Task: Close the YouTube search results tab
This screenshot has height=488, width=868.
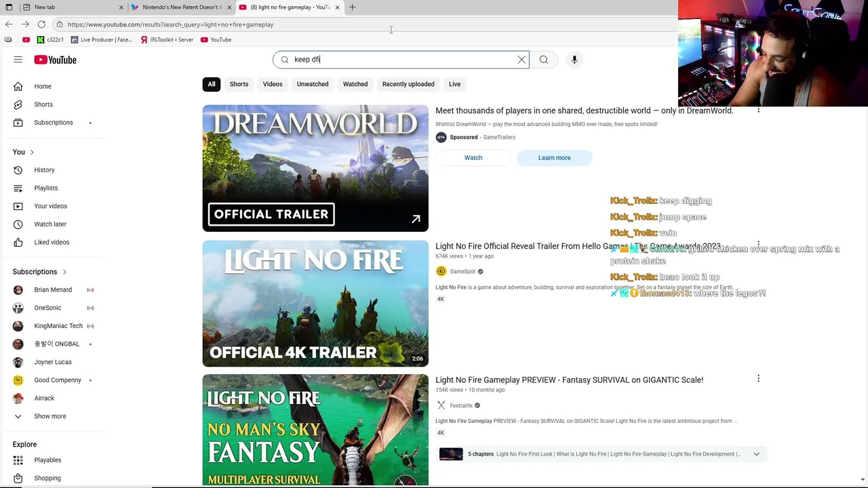Action: (337, 7)
